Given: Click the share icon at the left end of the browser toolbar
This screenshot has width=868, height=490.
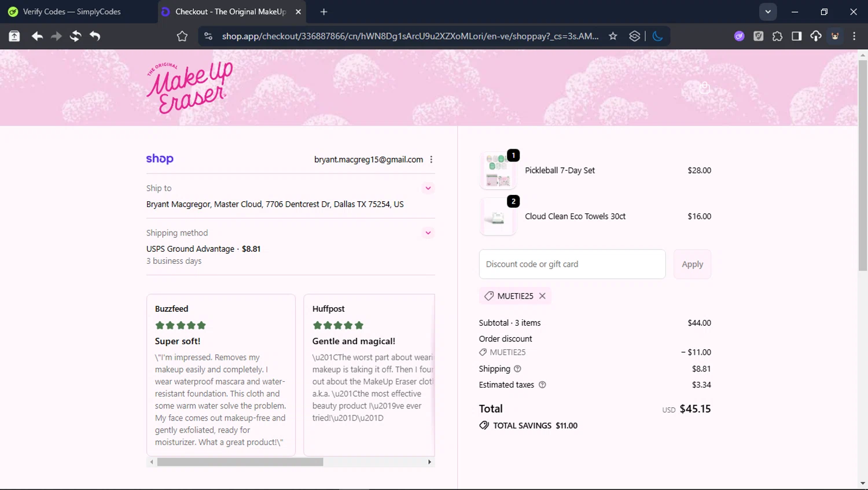Looking at the screenshot, I should 14,36.
